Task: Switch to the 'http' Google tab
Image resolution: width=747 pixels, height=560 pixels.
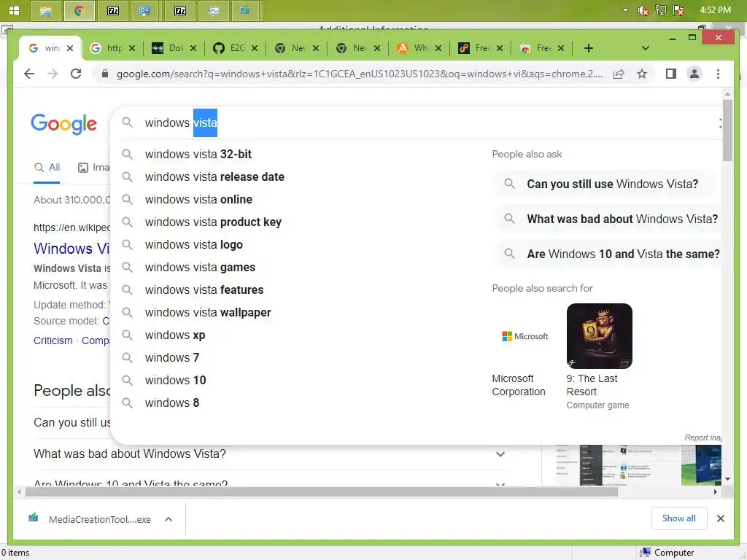Action: [x=109, y=48]
